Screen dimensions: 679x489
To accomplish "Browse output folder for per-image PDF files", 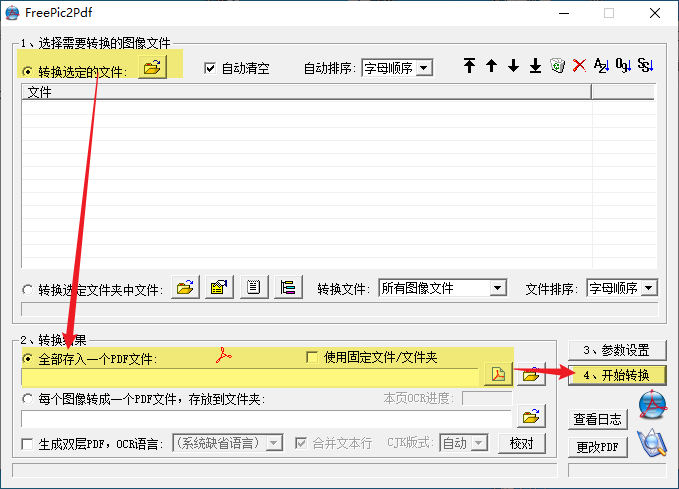I will 531,417.
